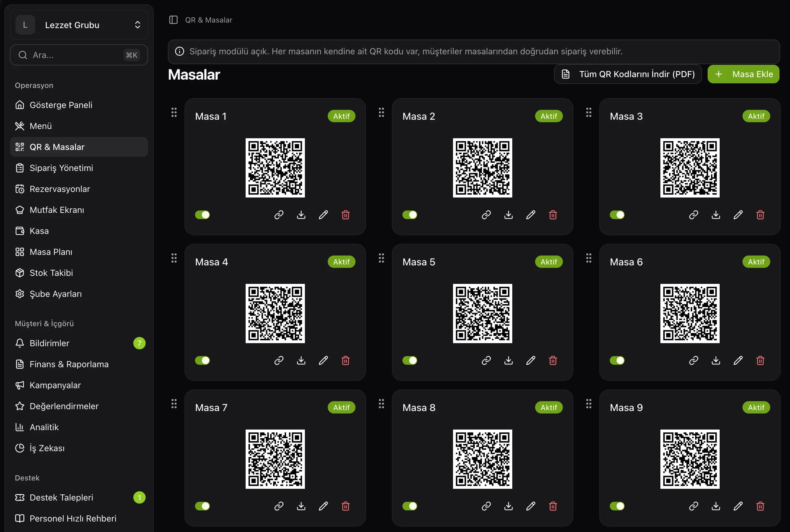The height and width of the screenshot is (532, 790).
Task: Edit Masa 2 using pencil icon
Action: 531,215
